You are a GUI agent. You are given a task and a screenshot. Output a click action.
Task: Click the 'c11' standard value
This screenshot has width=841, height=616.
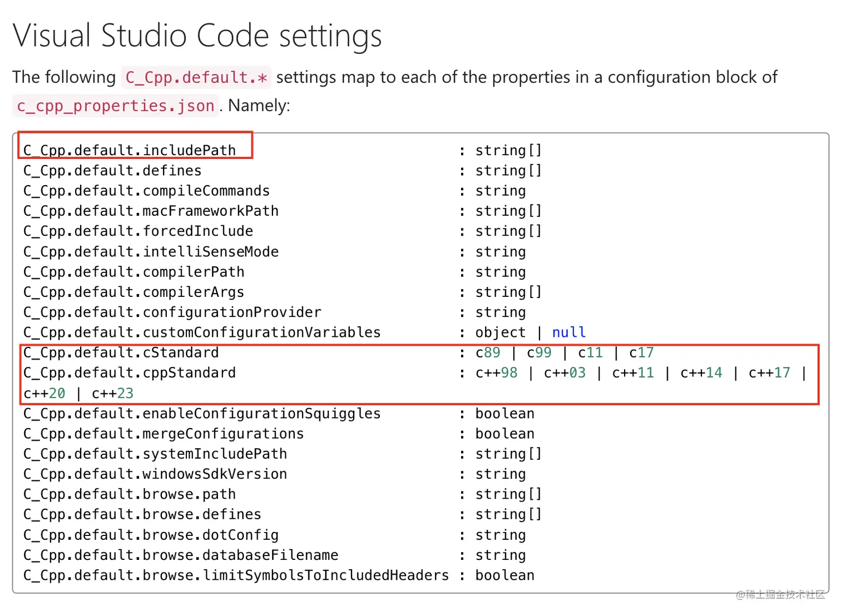tap(590, 353)
